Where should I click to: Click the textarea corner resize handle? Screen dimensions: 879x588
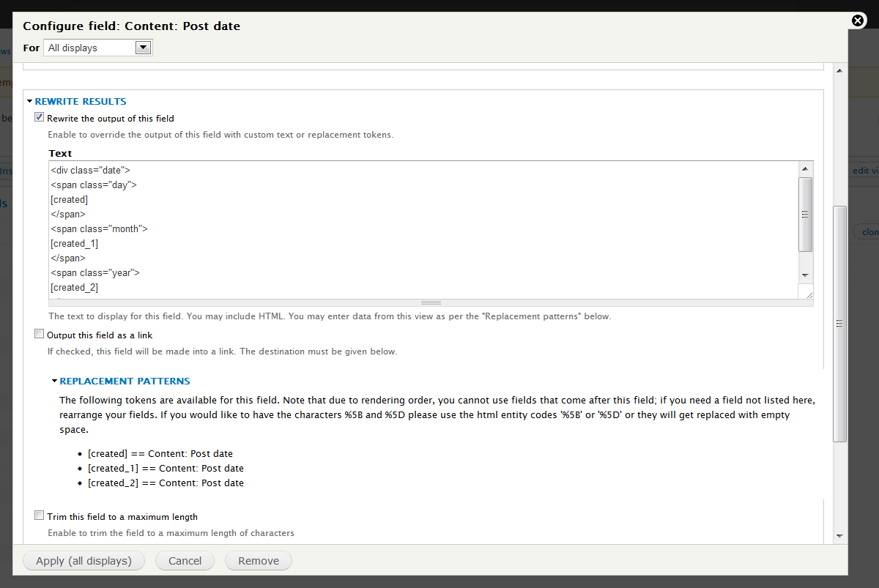pos(809,294)
